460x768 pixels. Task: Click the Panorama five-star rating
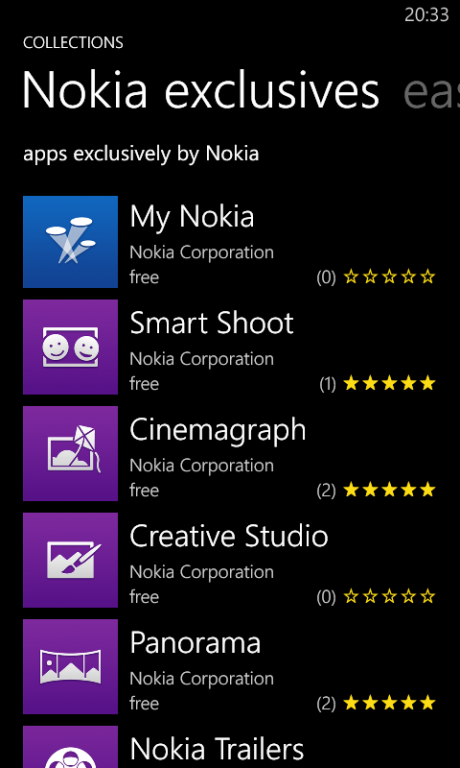pos(389,703)
